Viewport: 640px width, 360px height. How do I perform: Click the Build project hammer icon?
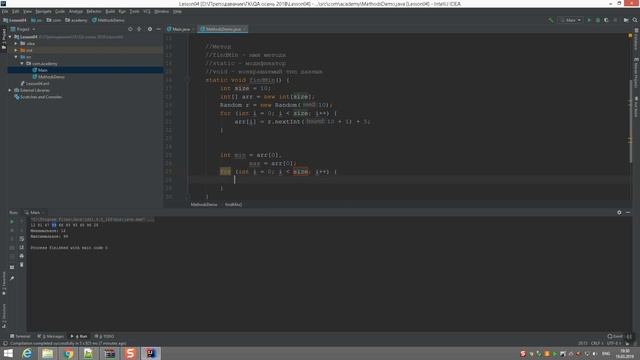coord(551,20)
